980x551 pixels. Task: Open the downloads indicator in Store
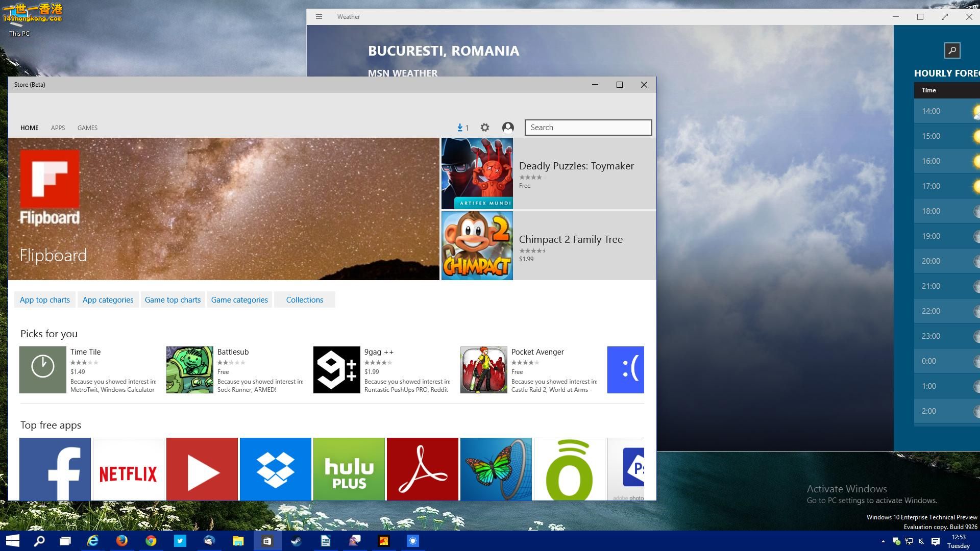coord(462,128)
